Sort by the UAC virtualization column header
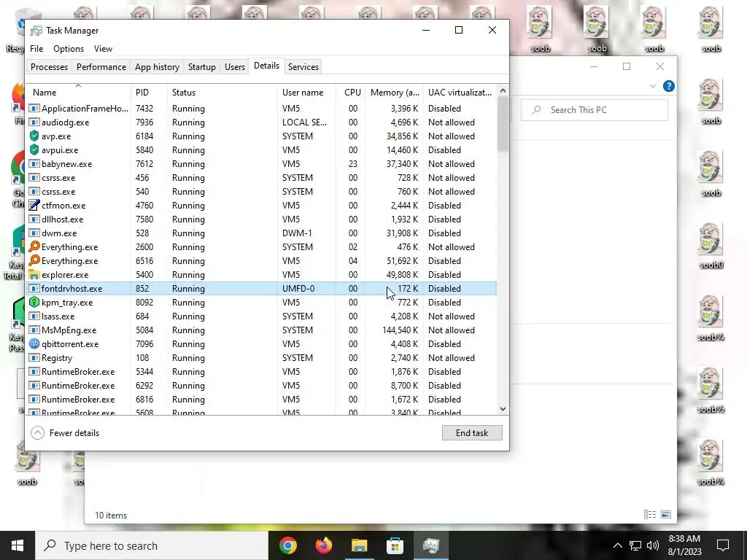The image size is (747, 560). click(460, 93)
